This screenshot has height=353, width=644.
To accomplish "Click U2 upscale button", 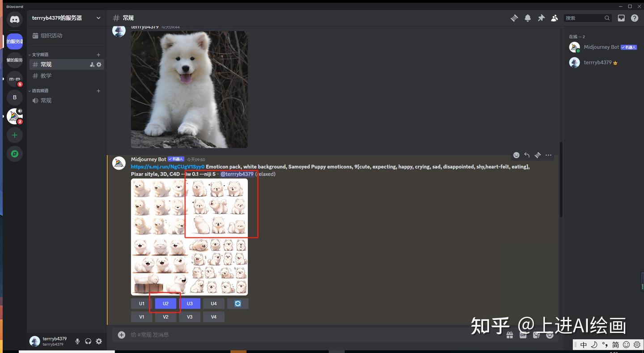I will click(165, 303).
